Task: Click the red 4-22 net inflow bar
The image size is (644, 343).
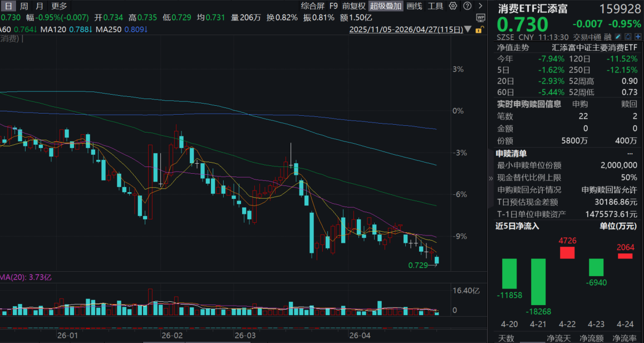Action: click(567, 253)
